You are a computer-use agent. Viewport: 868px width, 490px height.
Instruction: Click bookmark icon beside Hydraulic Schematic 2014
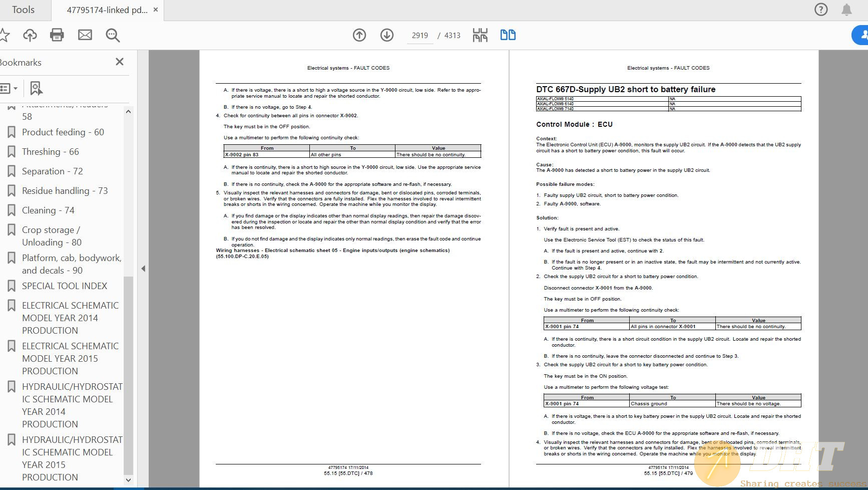(11, 387)
